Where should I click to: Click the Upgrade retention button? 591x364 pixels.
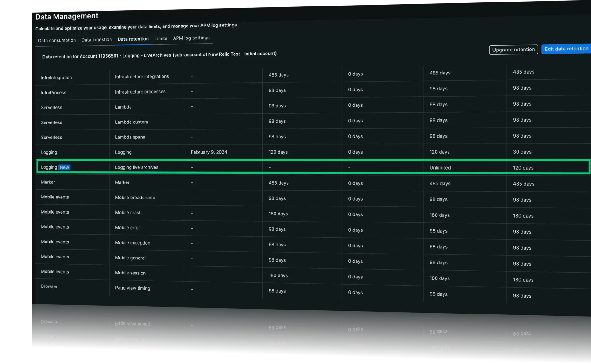[x=513, y=49]
